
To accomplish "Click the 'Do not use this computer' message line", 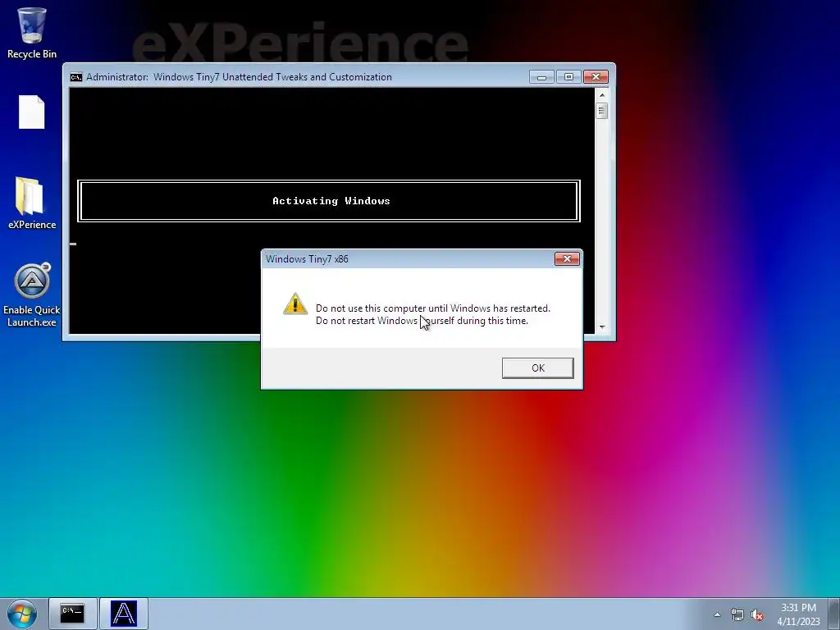I will 433,308.
